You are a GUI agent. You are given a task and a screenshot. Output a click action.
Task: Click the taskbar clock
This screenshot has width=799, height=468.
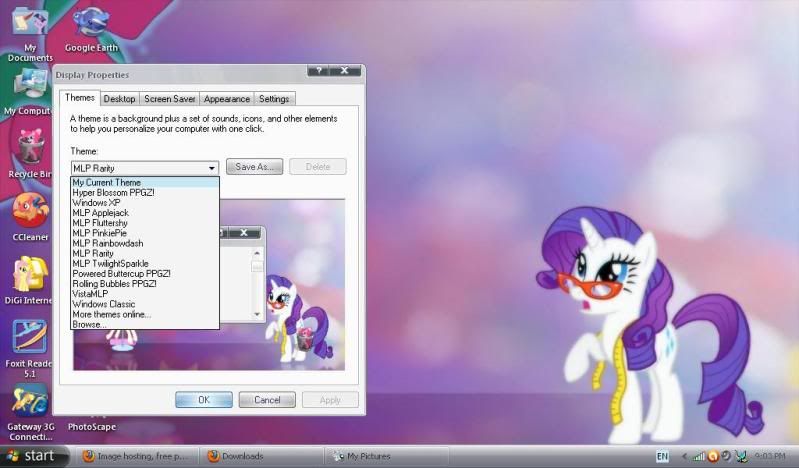point(770,456)
